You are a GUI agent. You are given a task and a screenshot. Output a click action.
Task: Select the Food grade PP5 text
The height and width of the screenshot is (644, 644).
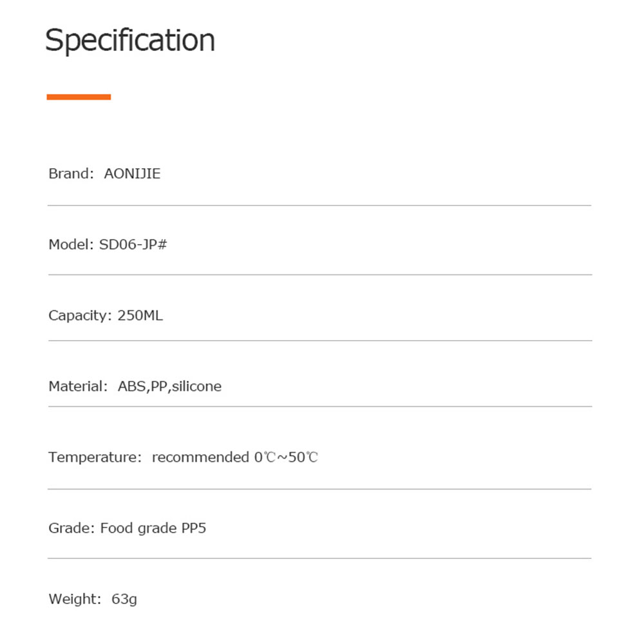[153, 529]
